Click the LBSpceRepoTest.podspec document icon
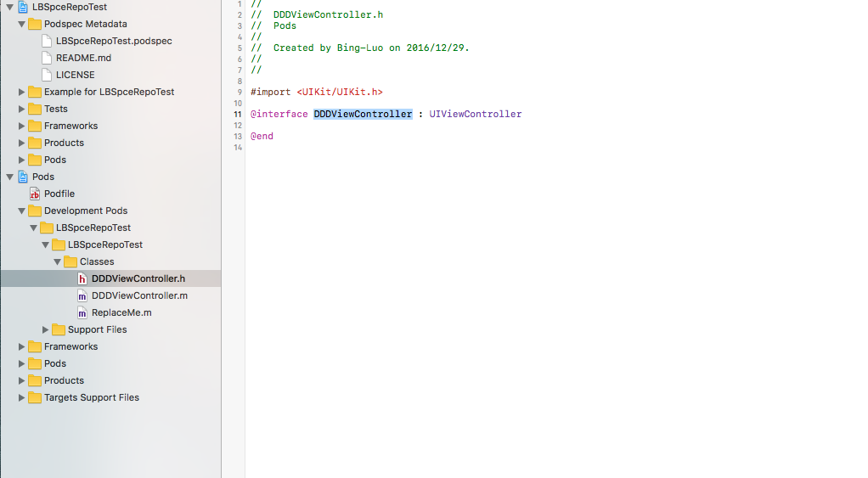Viewport: 868px width, 478px height. (47, 41)
